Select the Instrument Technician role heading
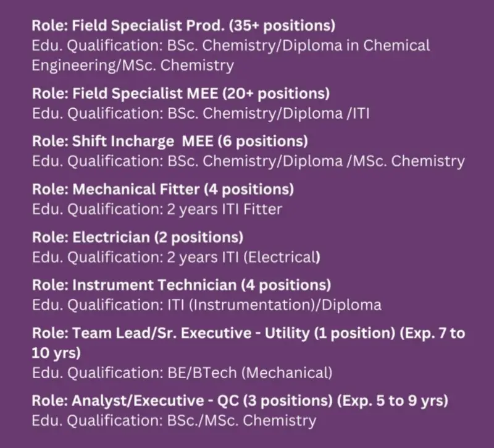This screenshot has height=448, width=494. pyautogui.click(x=182, y=285)
